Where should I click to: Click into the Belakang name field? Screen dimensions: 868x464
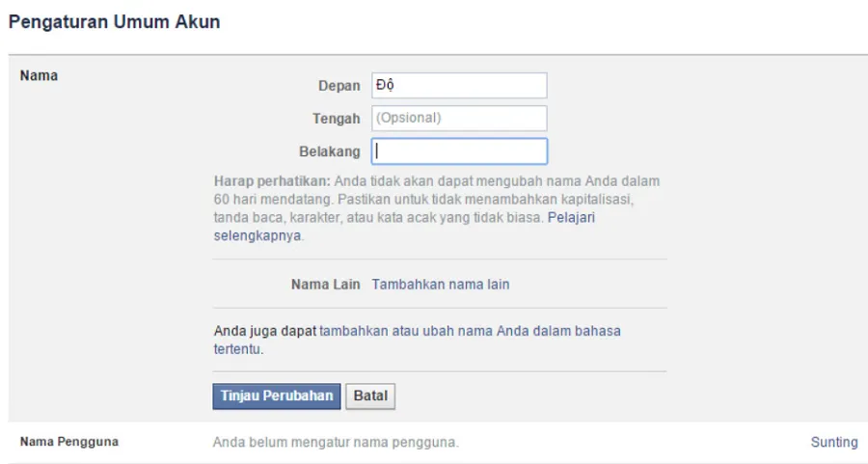[x=459, y=151]
